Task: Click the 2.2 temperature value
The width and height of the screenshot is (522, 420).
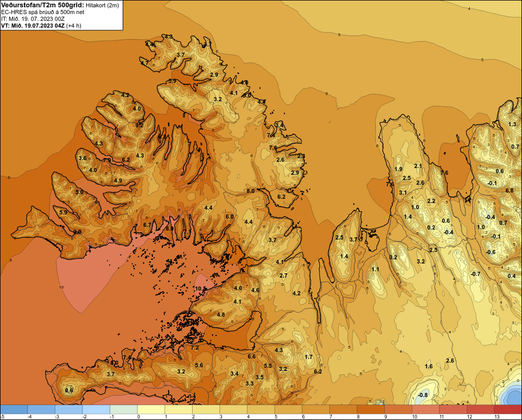Action: coord(431,201)
